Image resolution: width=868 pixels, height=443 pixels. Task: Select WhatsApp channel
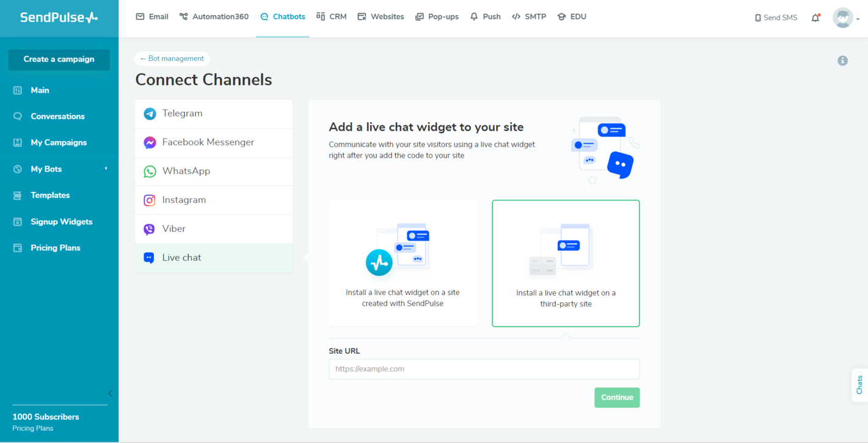(214, 171)
